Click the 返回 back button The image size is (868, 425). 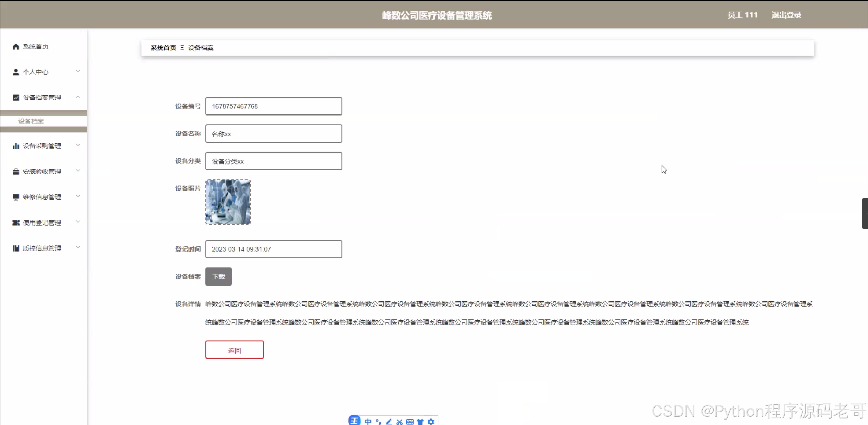tap(235, 350)
